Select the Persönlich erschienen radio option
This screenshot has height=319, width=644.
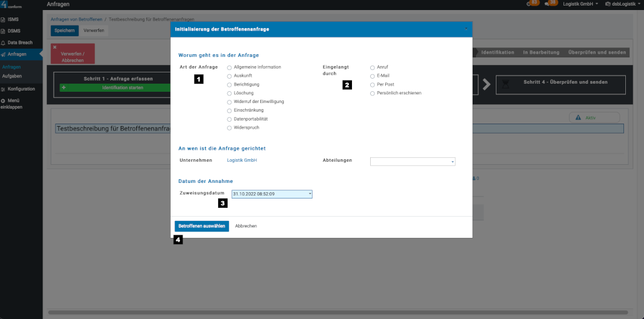point(373,93)
